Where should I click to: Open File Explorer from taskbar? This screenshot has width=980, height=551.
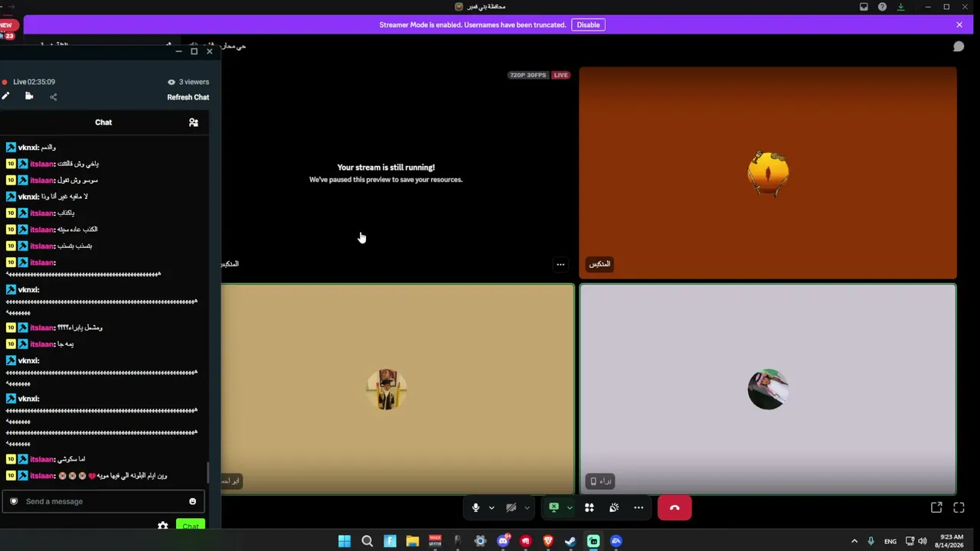pyautogui.click(x=413, y=541)
